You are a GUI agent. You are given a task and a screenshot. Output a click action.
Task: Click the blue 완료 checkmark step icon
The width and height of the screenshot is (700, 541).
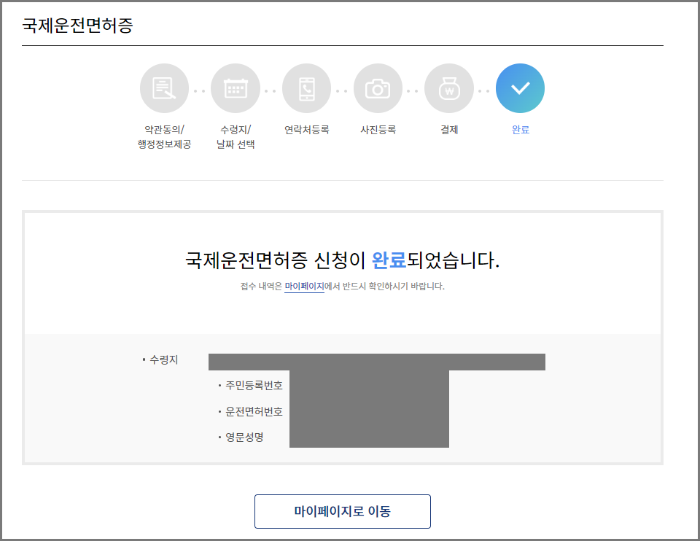pos(520,88)
